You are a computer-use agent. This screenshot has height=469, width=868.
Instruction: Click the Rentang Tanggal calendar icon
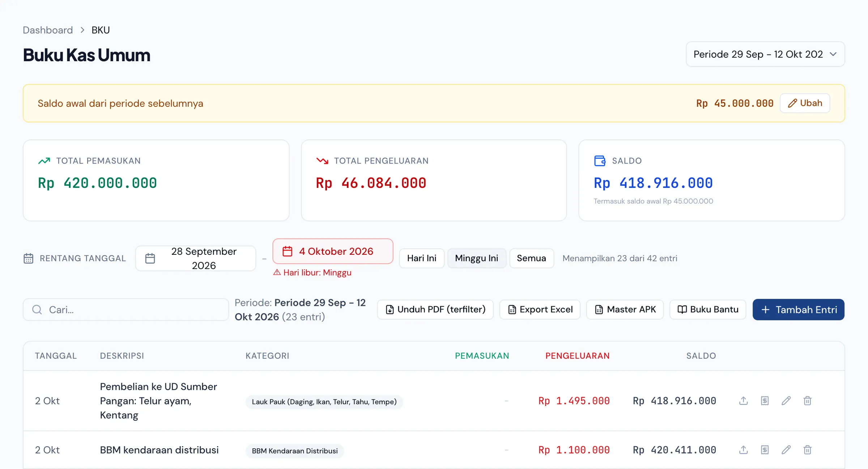click(28, 258)
